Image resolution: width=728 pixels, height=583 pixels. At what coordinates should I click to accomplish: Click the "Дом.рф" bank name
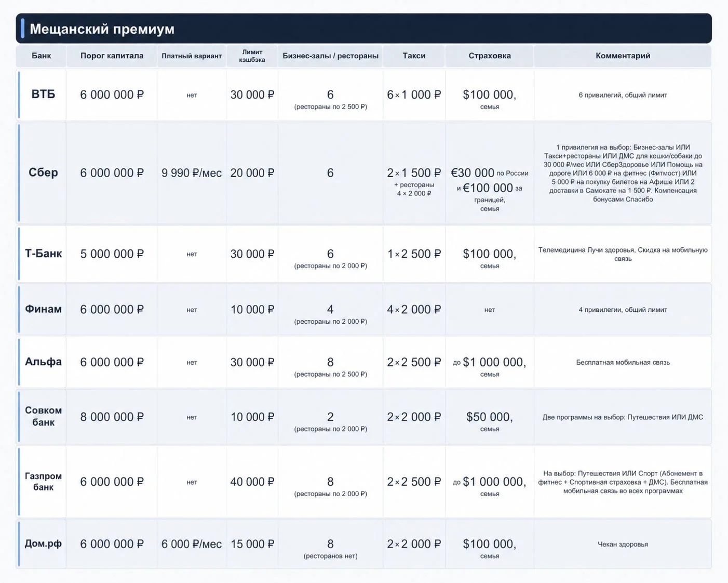click(x=43, y=544)
